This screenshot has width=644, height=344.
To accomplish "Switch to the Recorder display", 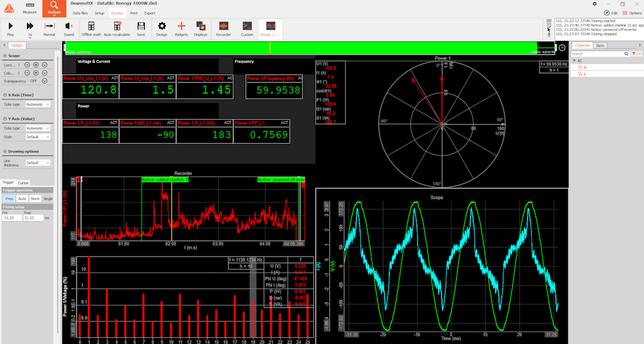I will (223, 29).
